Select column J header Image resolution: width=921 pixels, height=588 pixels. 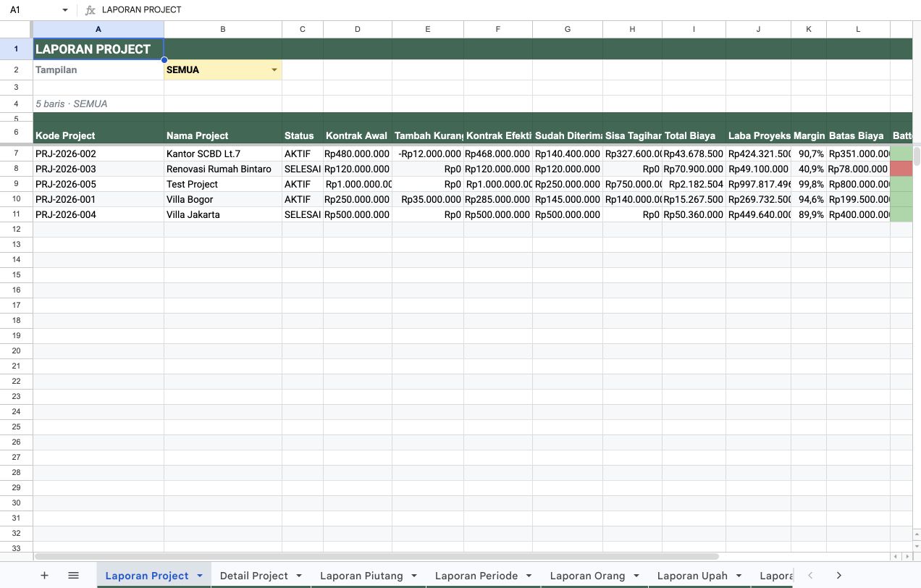click(758, 29)
